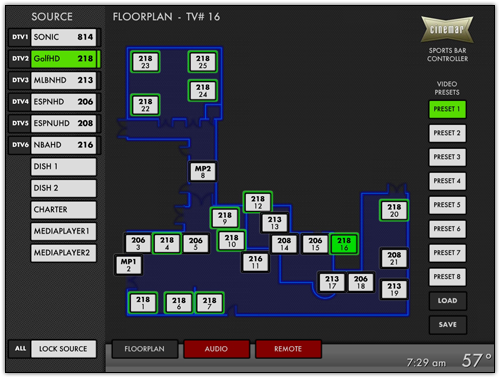Select the DTV1 SONIC 814 source

pyautogui.click(x=54, y=37)
